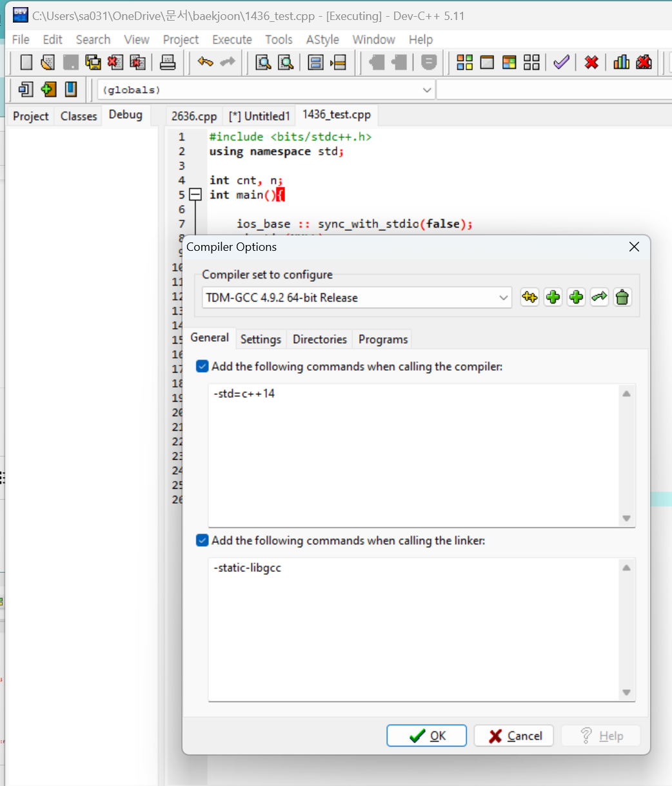Click the Replace toolbar icon
The width and height of the screenshot is (672, 786).
pos(285,63)
